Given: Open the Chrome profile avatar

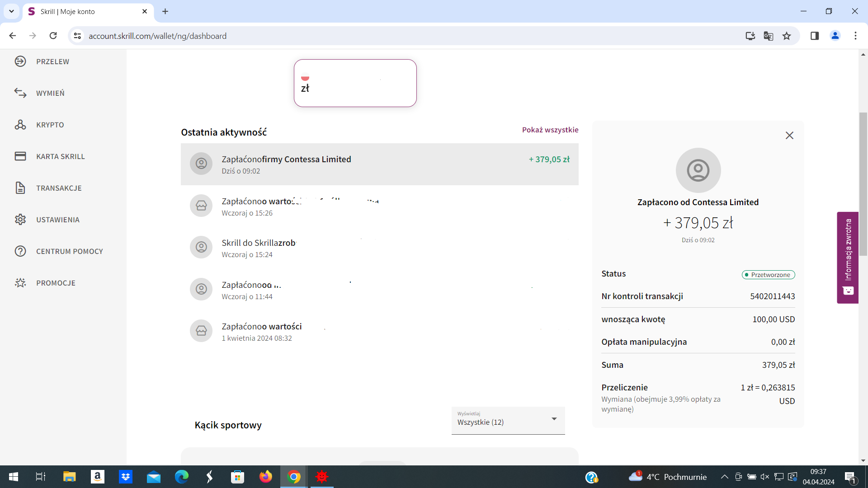Looking at the screenshot, I should (x=835, y=36).
